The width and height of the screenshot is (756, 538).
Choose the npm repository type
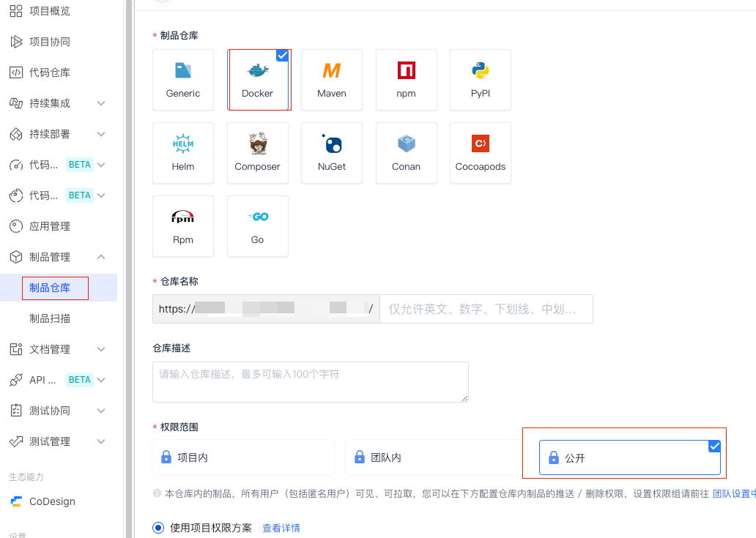pyautogui.click(x=406, y=80)
